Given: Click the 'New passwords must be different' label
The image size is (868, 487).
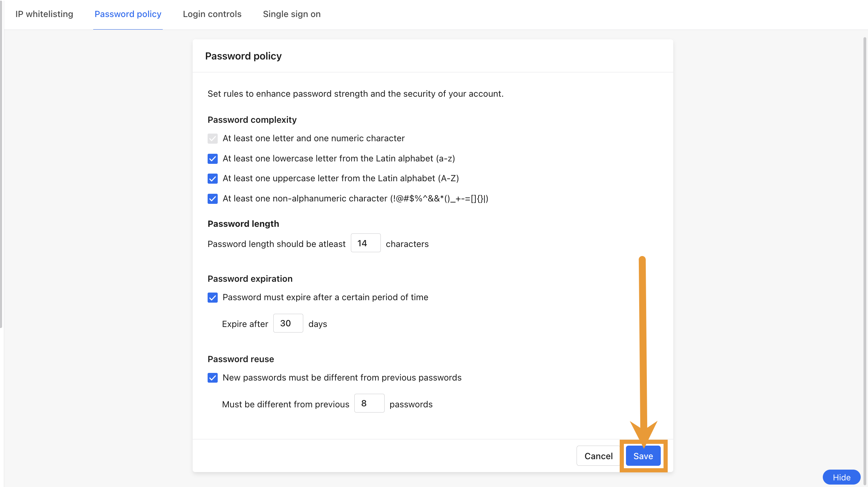Looking at the screenshot, I should pos(342,378).
